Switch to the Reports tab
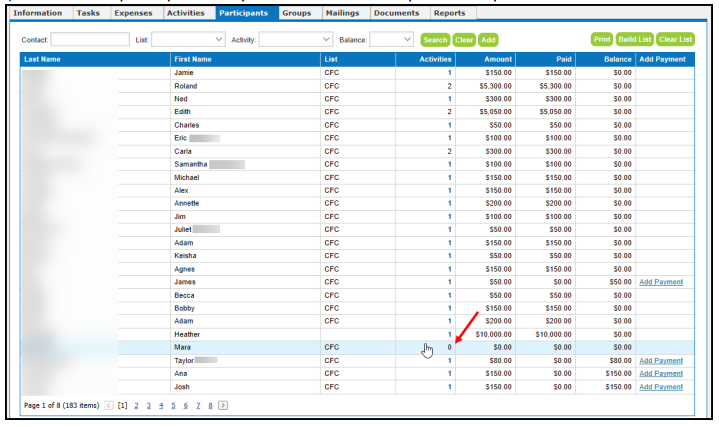The width and height of the screenshot is (719, 427). (450, 13)
